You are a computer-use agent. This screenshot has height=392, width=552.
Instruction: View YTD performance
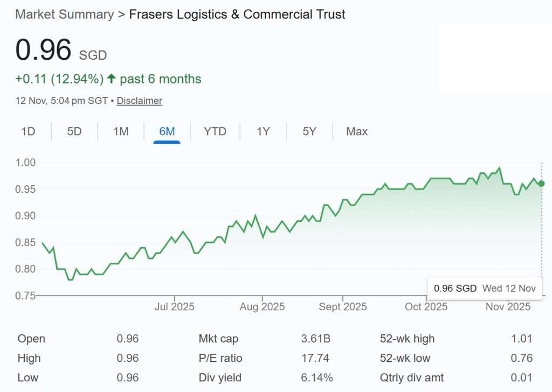215,131
